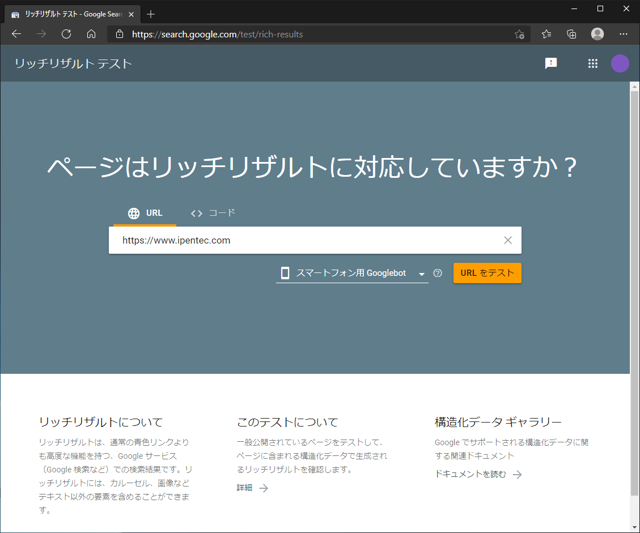Open the ドキュメントを読む link
640x533 pixels.
(478, 474)
